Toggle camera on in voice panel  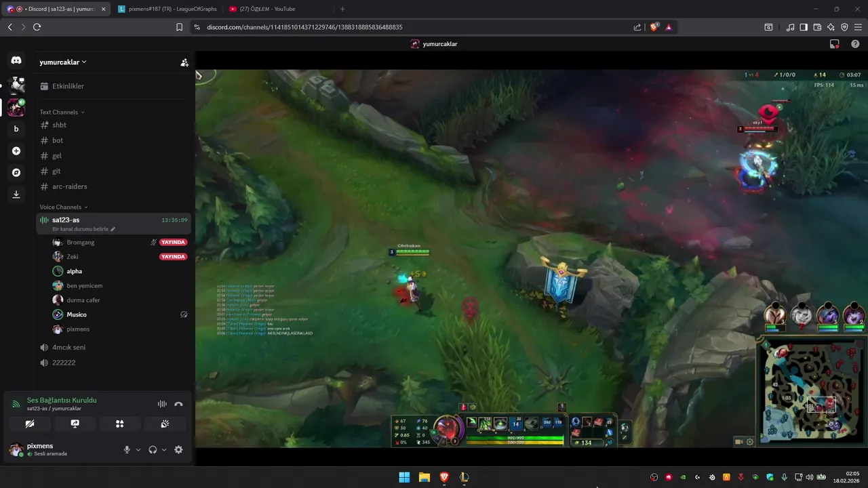click(29, 424)
